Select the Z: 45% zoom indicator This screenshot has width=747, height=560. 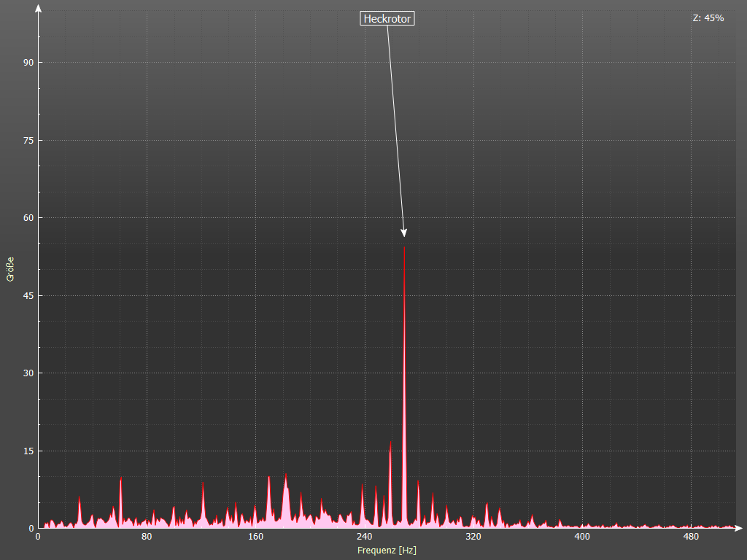point(708,18)
